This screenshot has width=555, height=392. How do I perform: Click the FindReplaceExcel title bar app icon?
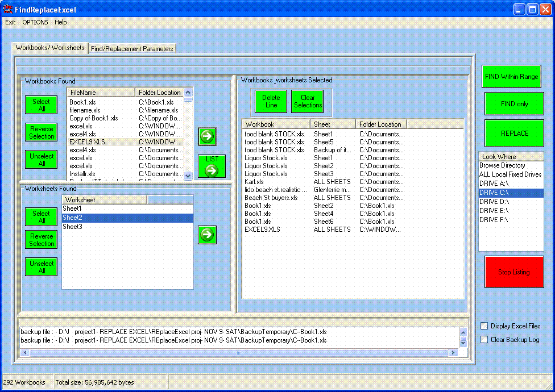pyautogui.click(x=8, y=10)
